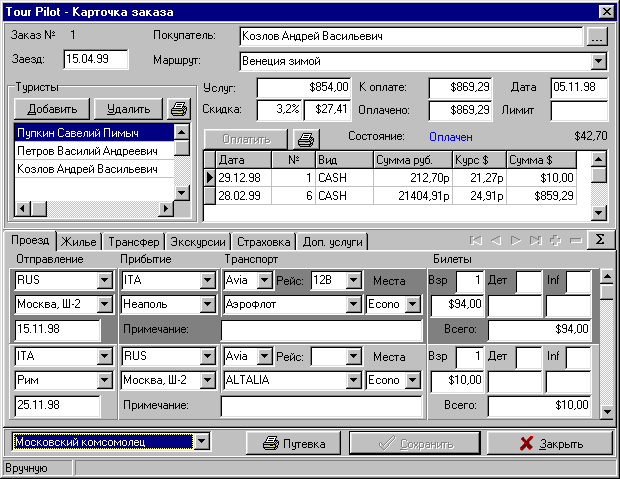Open the Доп. услуги tab

point(333,242)
